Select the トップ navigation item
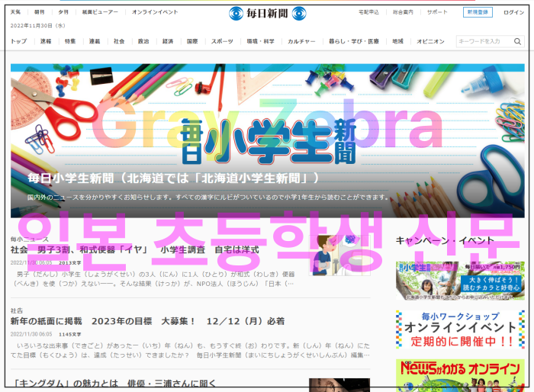The width and height of the screenshot is (534, 392). pos(18,41)
